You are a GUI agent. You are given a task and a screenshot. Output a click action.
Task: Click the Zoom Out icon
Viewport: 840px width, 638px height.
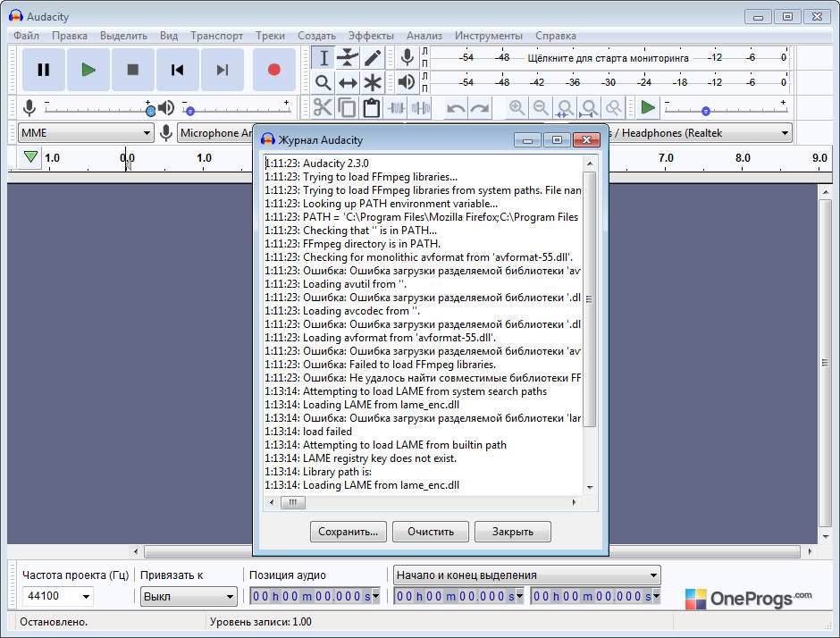pyautogui.click(x=541, y=107)
